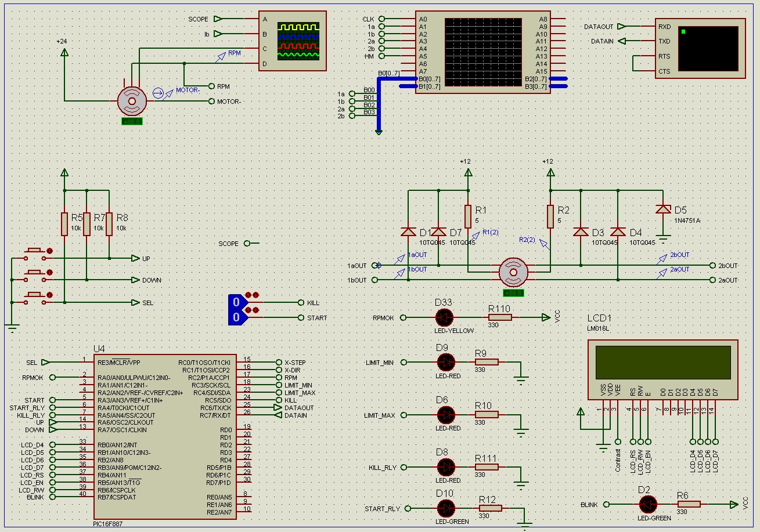Select the diode D1
Screen dimensions: 760x532
point(408,232)
